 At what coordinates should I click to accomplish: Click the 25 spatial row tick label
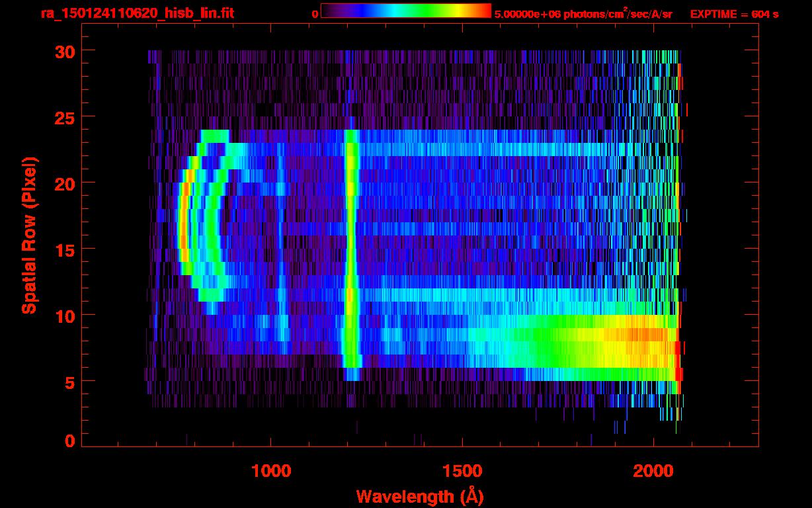tap(65, 116)
